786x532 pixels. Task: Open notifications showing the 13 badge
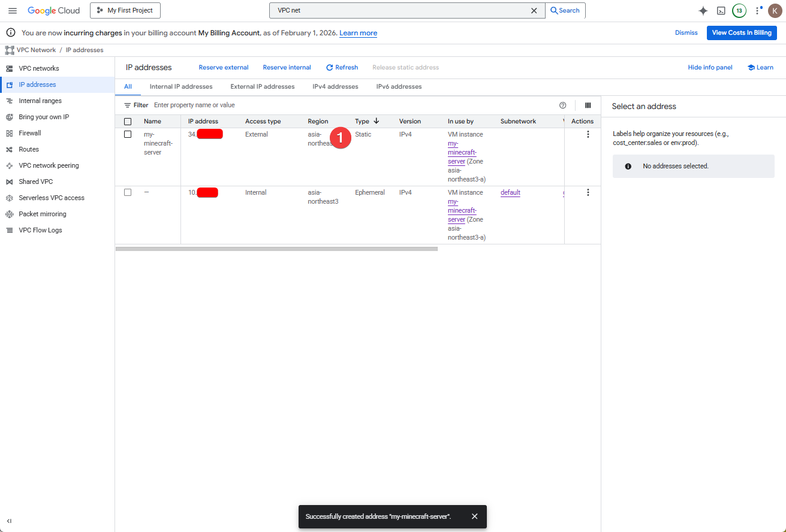[739, 10]
